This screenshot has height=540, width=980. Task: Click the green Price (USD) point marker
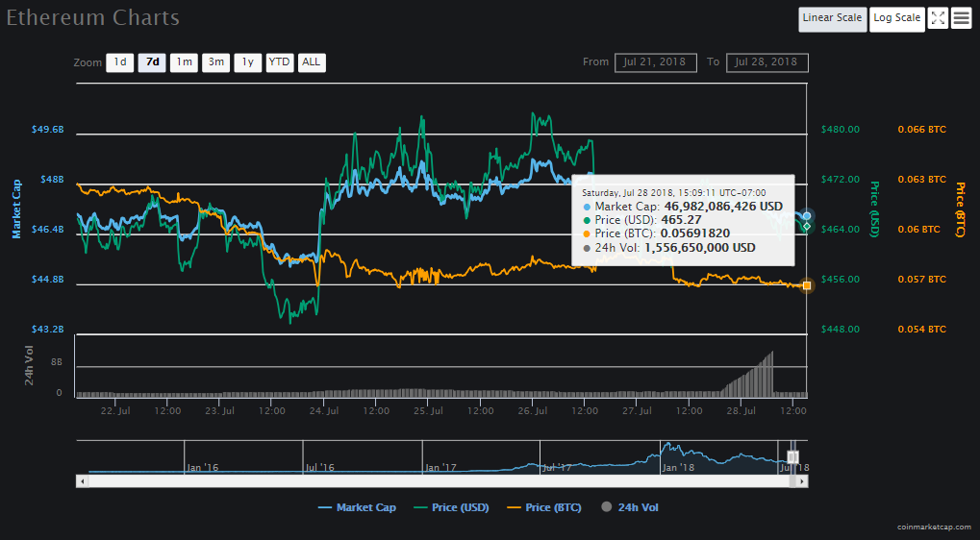pyautogui.click(x=807, y=226)
